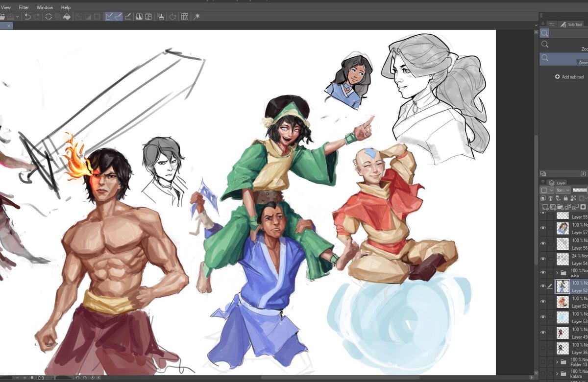The image size is (588, 382).
Task: Tick the selection box beside Layer 56
Action: (x=551, y=243)
